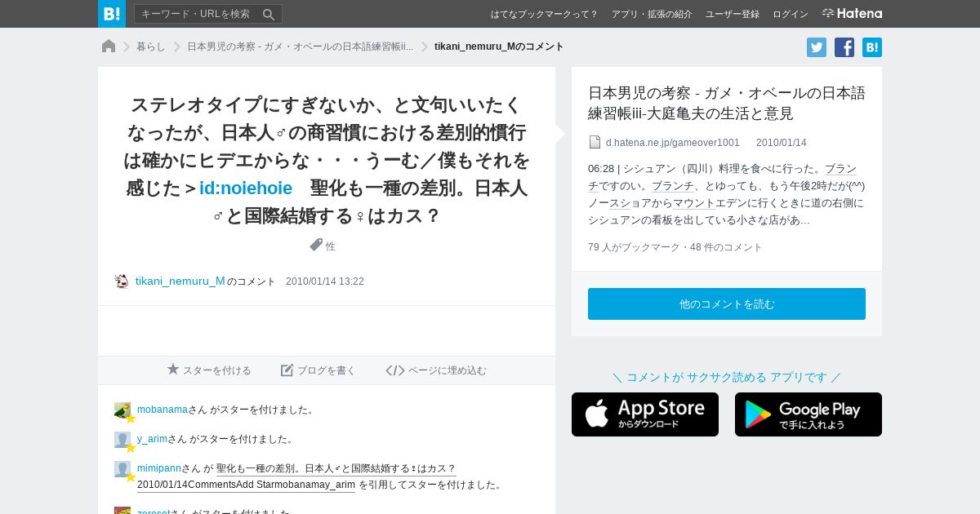The width and height of the screenshot is (980, 514).
Task: Open 日本男児の考察 breadcrumb link
Action: click(x=300, y=47)
